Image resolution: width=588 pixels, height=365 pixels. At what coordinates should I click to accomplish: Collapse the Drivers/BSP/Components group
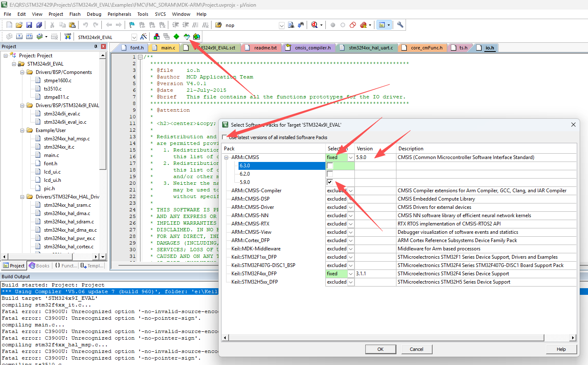click(22, 72)
